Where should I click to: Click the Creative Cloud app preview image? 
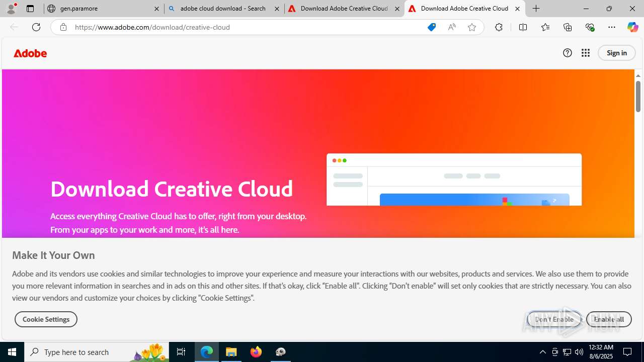(x=454, y=179)
